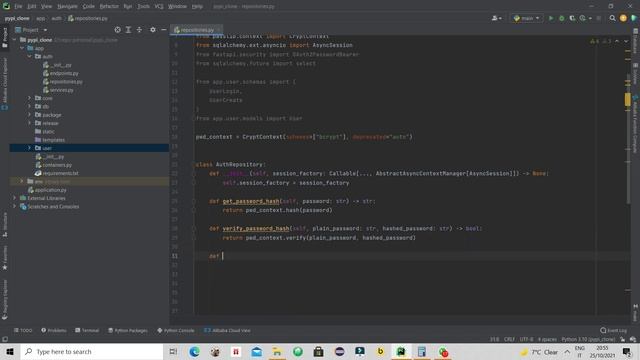Click Expand All in Project panel

point(128,30)
